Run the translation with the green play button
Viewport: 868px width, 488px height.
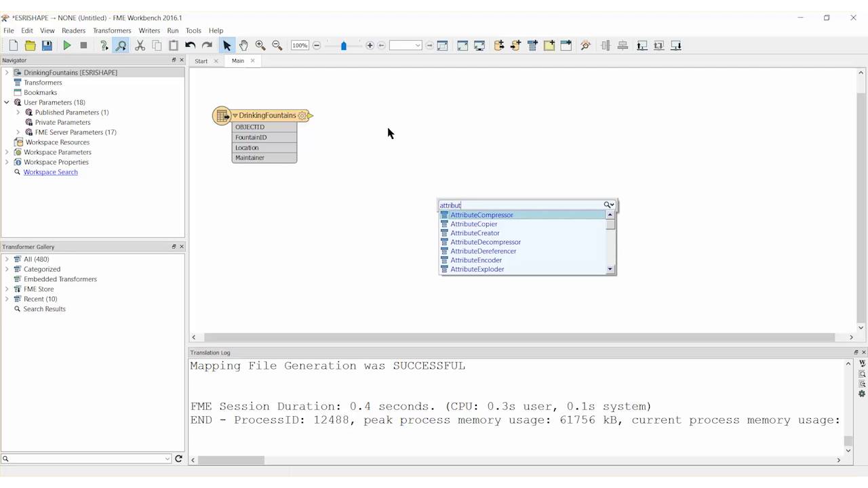point(67,45)
